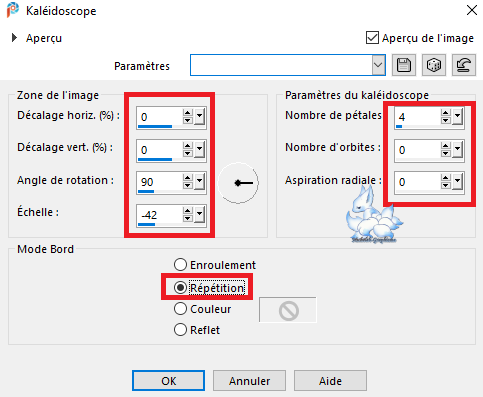Toggle the Aperçu de l'image checkbox
483x397 pixels.
tap(372, 38)
